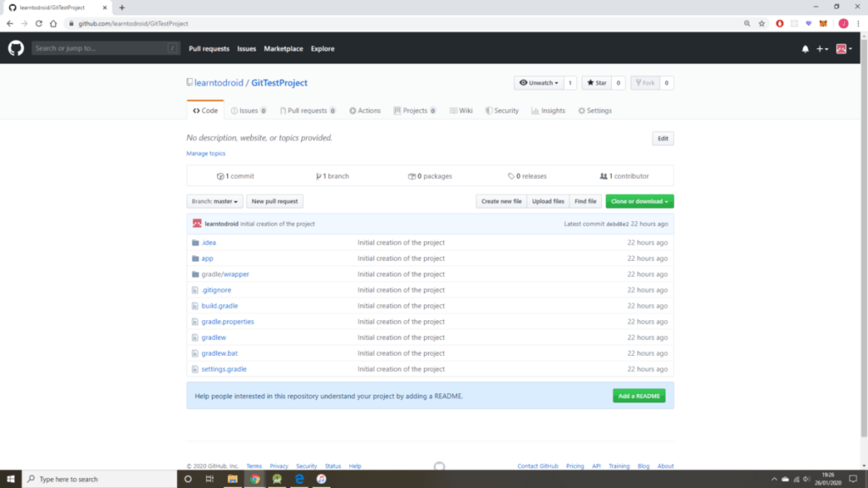Click the GitHub mark icon in footer

pyautogui.click(x=439, y=466)
